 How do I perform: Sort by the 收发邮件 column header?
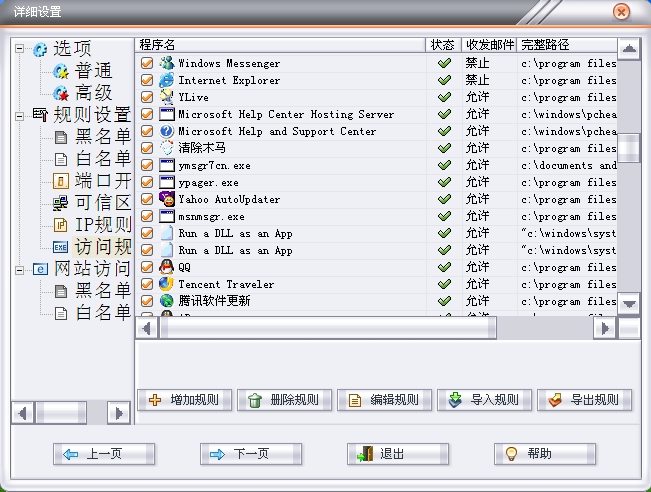coord(489,45)
